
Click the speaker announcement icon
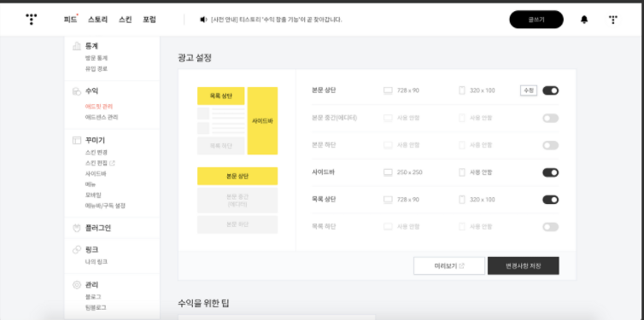pyautogui.click(x=203, y=20)
